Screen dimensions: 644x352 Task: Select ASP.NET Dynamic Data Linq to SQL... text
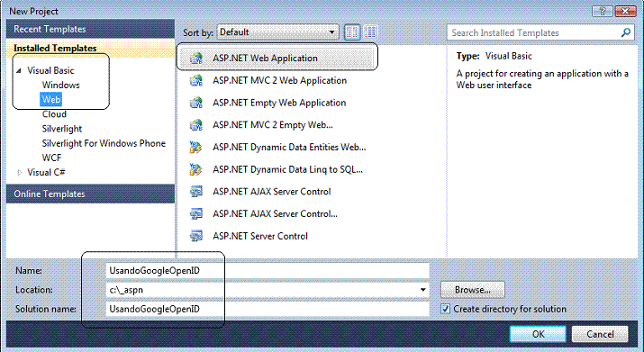pos(287,169)
